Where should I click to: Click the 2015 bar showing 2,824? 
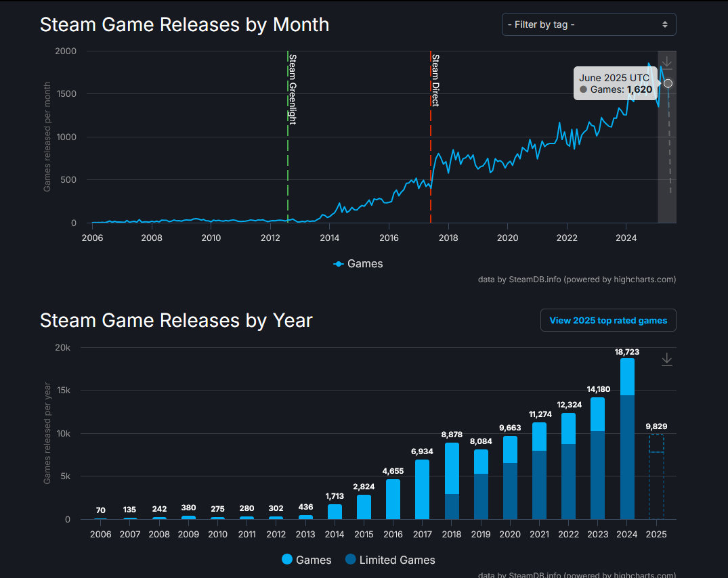click(364, 507)
